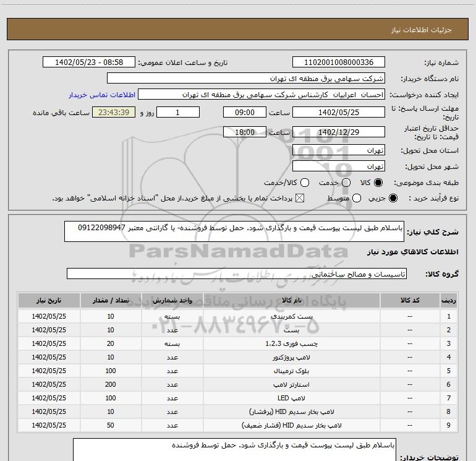The width and height of the screenshot is (476, 461).
Task: Select the بلوک ترمینال item cell
Action: click(x=291, y=371)
